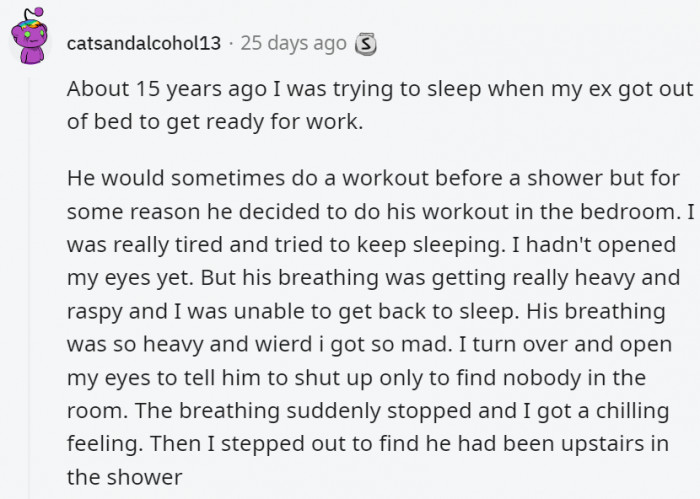Click the word 'suddenly' in the comment

pyautogui.click(x=333, y=411)
